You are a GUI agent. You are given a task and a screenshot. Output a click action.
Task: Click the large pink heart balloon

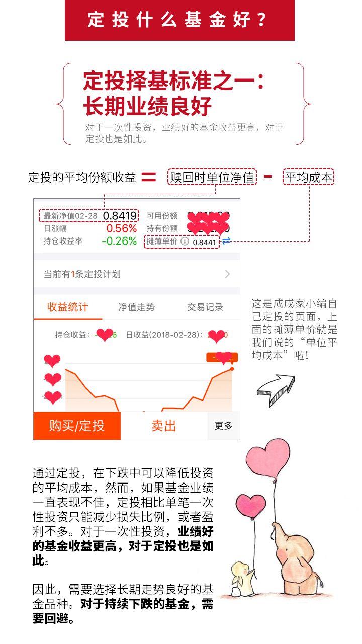(x=268, y=457)
